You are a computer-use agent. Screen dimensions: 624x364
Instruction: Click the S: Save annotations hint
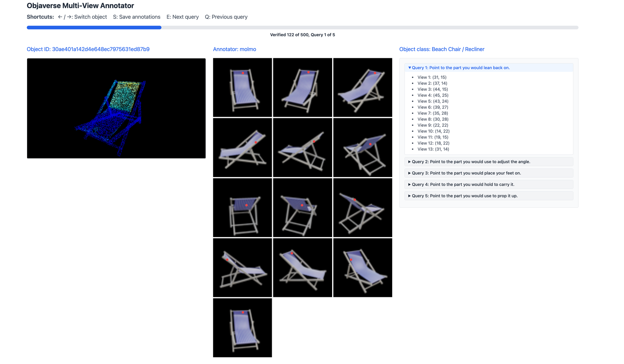pyautogui.click(x=136, y=17)
